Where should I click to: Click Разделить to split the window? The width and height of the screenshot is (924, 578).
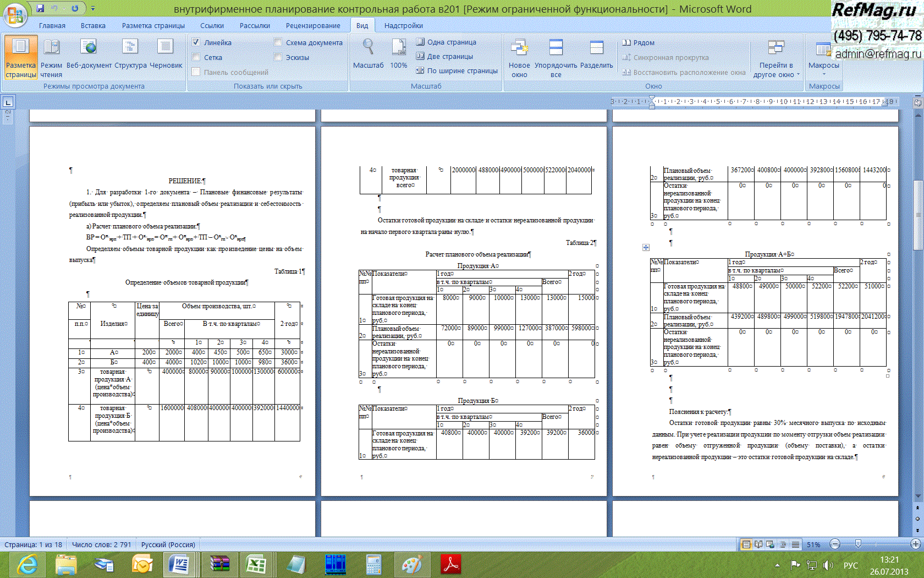pyautogui.click(x=596, y=53)
